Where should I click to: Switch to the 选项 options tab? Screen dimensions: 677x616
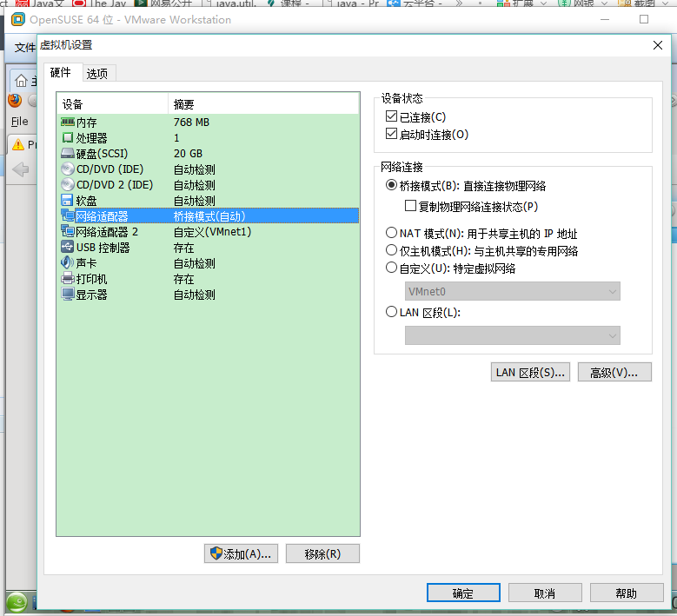(x=97, y=74)
